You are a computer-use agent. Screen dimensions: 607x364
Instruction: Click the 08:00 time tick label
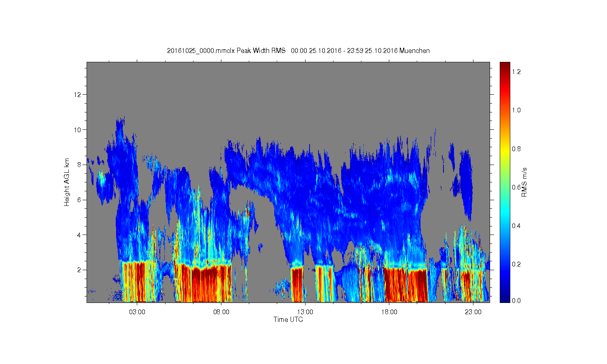[x=221, y=312]
